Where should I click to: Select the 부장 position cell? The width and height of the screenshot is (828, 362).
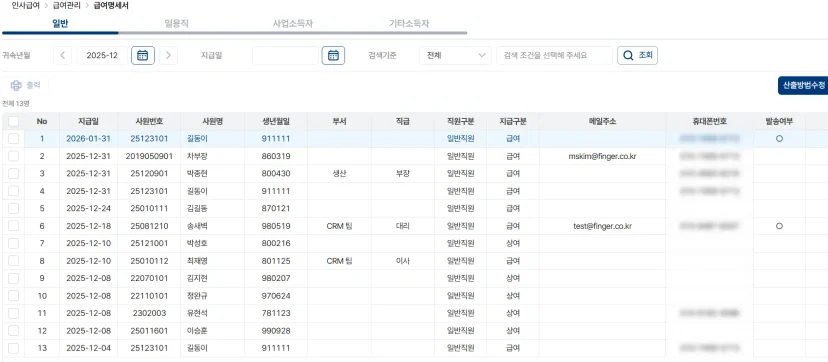pyautogui.click(x=402, y=174)
